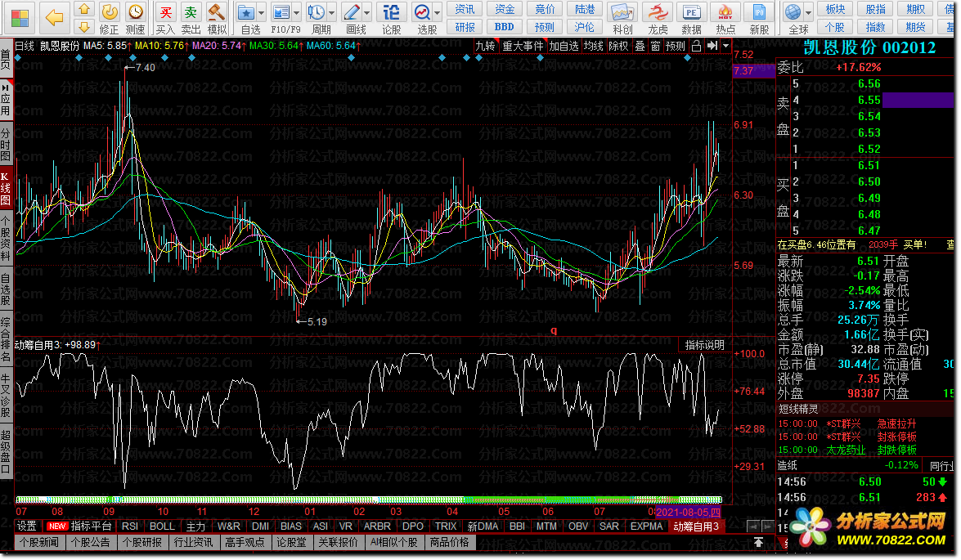Viewport: 961px width, 560px height.
Task: Toggle 重大事件 events display
Action: click(523, 46)
